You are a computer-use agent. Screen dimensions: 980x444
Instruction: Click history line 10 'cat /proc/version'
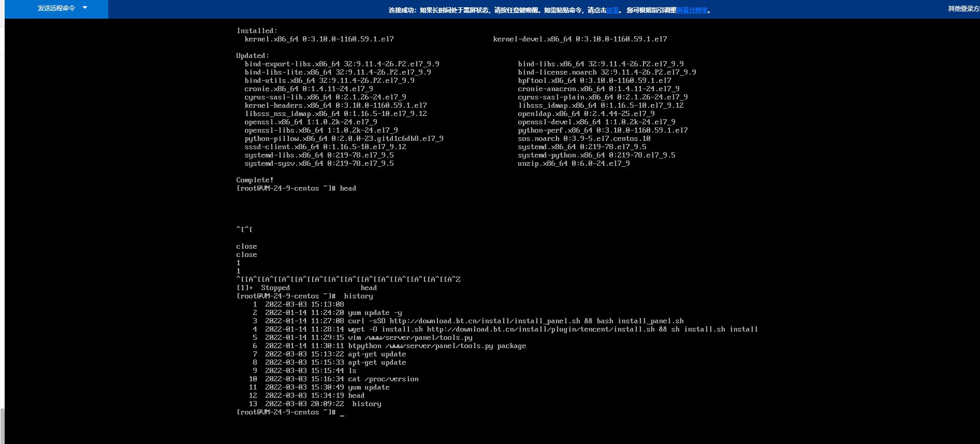[334, 379]
